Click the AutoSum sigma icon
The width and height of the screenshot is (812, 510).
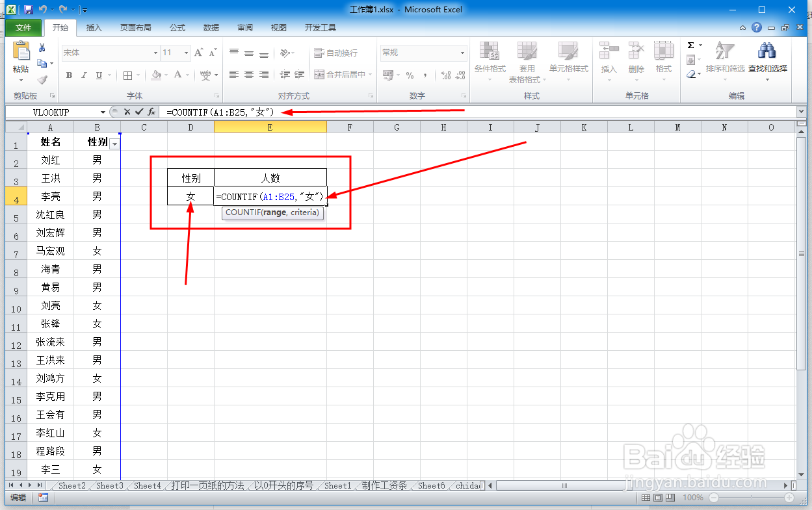[x=690, y=45]
